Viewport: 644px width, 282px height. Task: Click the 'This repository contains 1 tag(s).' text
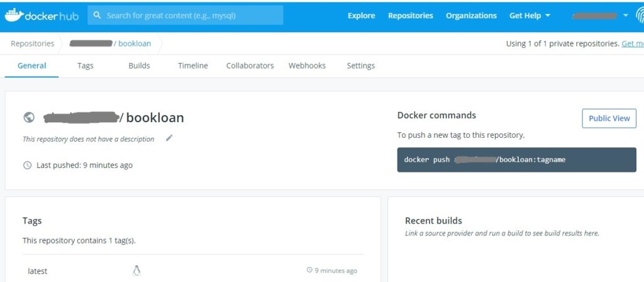pos(79,240)
